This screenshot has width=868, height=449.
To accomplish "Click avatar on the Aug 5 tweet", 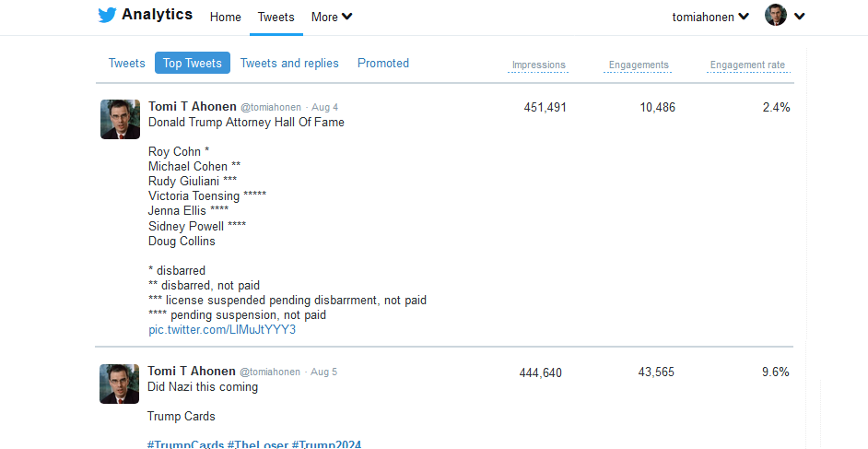I will click(119, 384).
